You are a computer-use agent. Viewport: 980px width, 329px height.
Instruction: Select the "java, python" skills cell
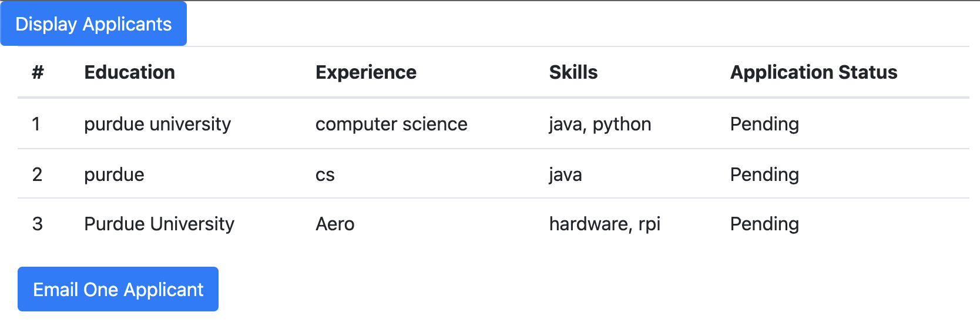coord(600,124)
